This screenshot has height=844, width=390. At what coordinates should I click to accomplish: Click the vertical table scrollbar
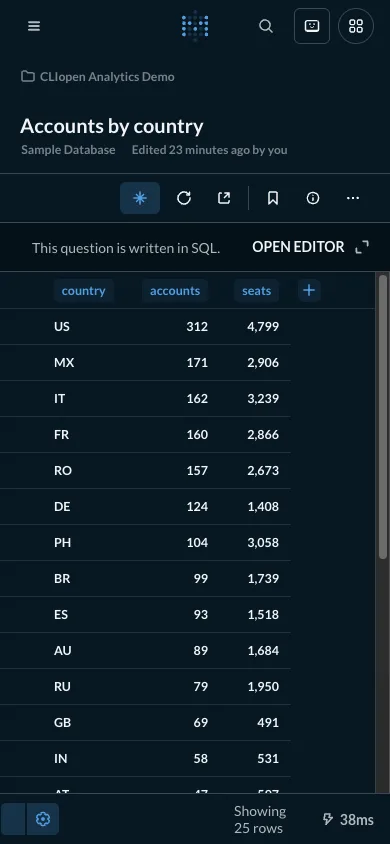pyautogui.click(x=383, y=417)
